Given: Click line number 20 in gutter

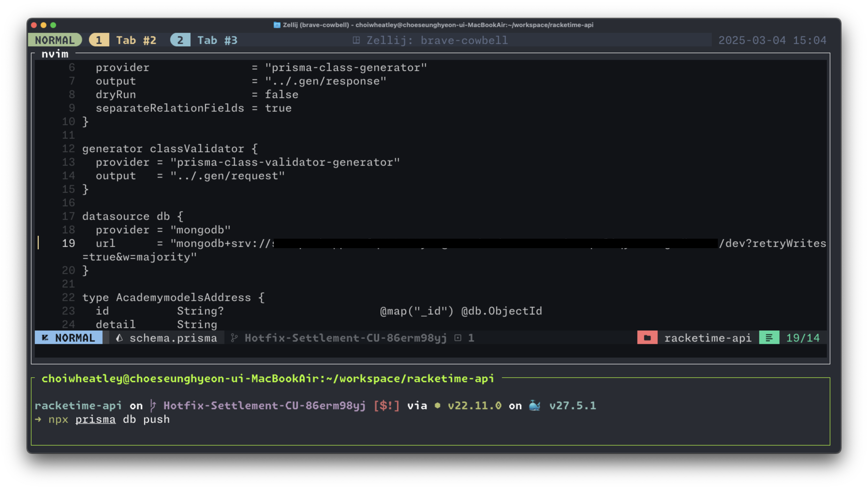Looking at the screenshot, I should pos(68,270).
